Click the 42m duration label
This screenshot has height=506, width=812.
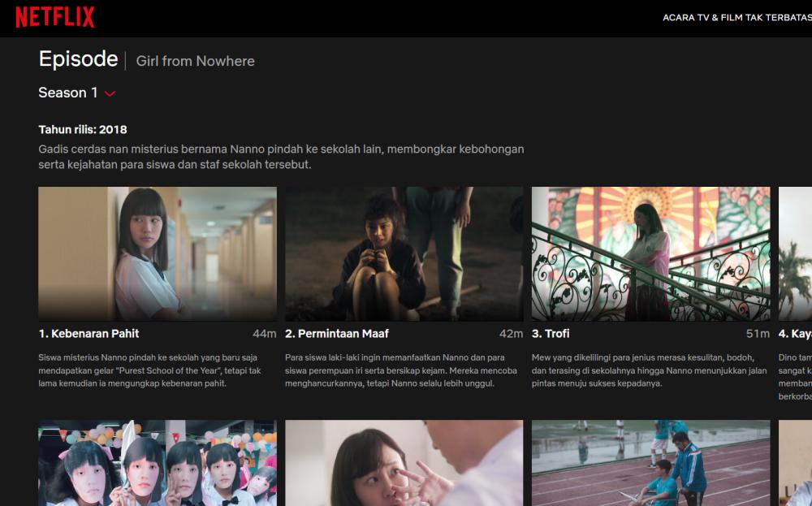511,334
